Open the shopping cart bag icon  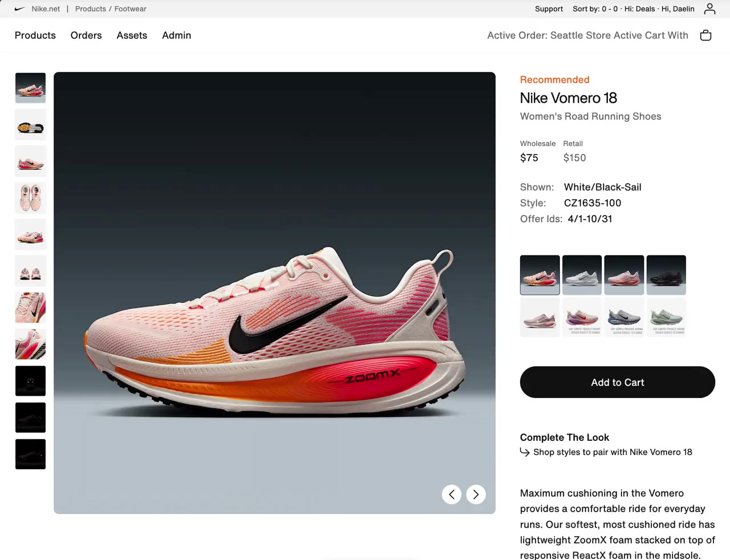(705, 35)
